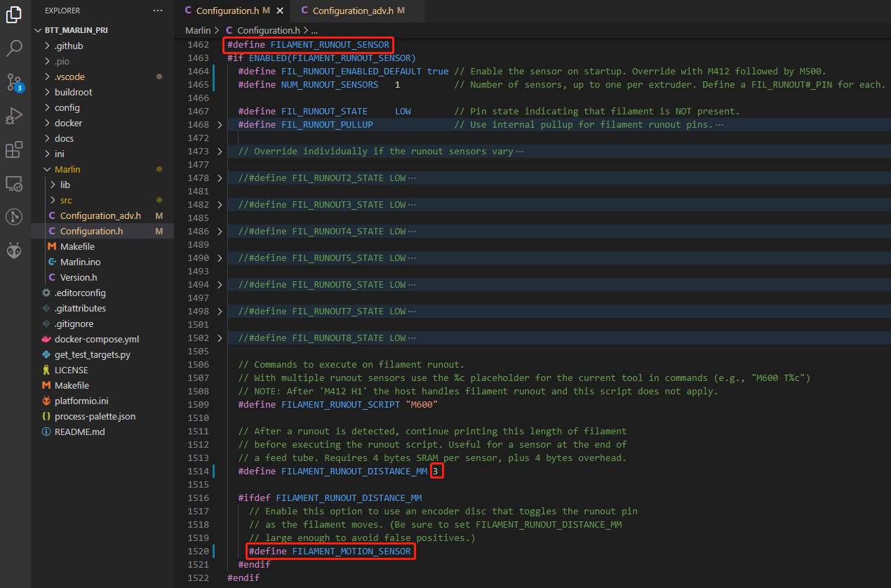891x588 pixels.
Task: Click line number 1514 in gutter
Action: point(199,472)
